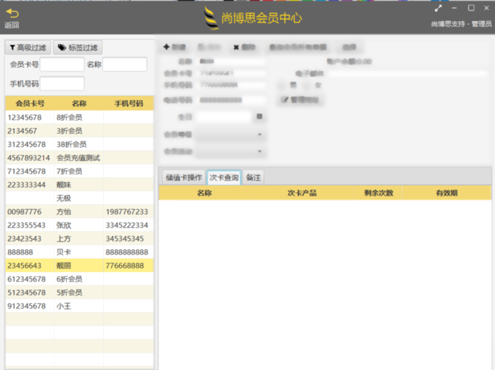Click the 返回 back arrow icon
This screenshot has width=495, height=370.
pyautogui.click(x=12, y=13)
